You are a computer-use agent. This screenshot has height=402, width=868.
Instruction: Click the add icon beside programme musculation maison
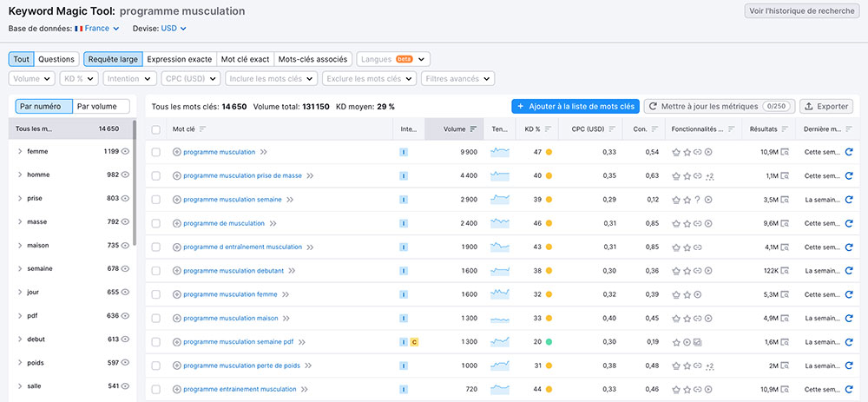(x=177, y=319)
